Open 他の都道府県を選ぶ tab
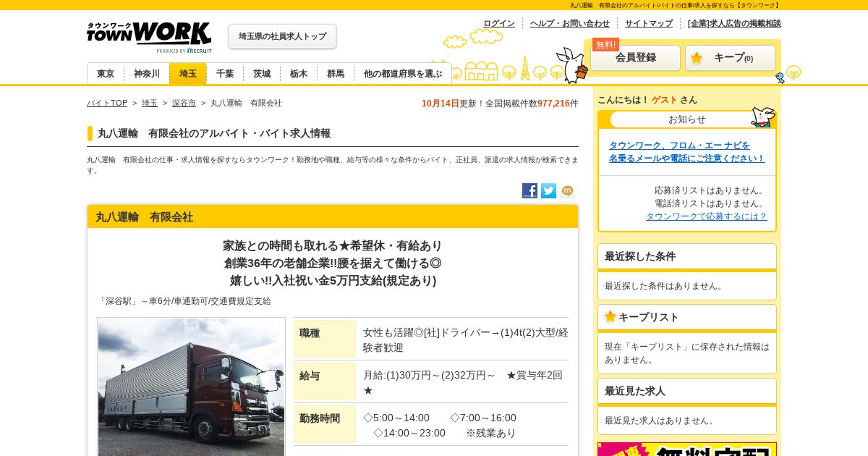Screen dimensions: 868x456 pos(403,74)
